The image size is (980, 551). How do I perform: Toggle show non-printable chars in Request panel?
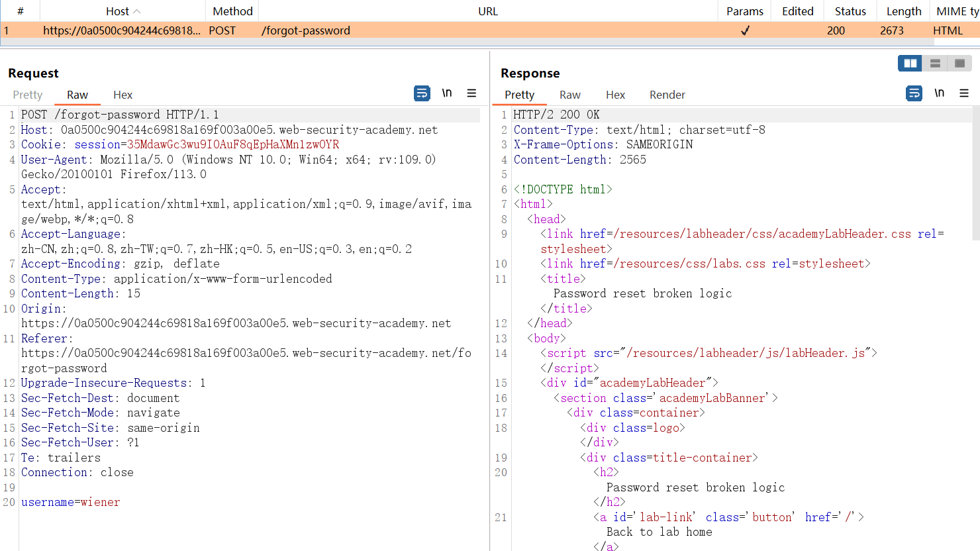pos(447,93)
